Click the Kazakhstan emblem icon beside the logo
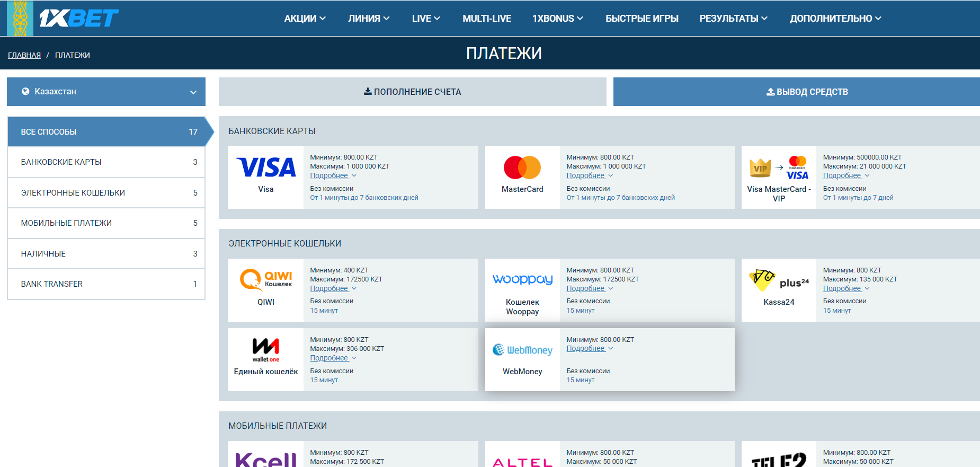The image size is (980, 467). click(20, 18)
